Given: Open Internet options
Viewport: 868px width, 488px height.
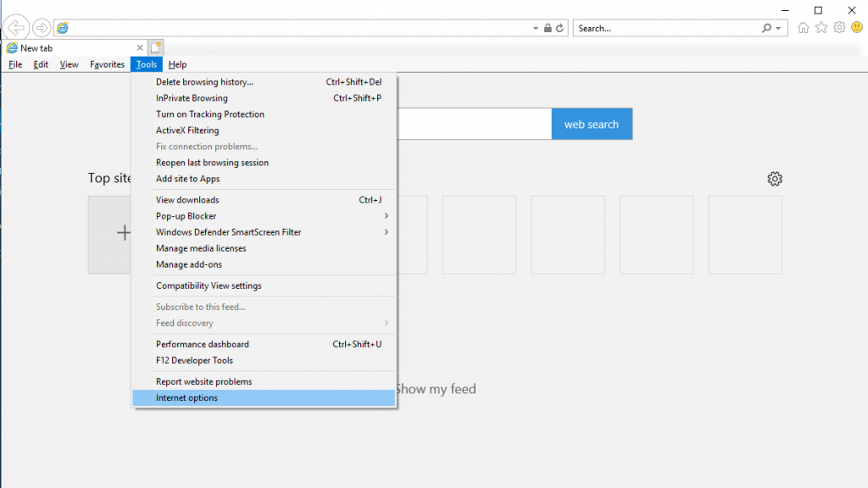Looking at the screenshot, I should [264, 397].
